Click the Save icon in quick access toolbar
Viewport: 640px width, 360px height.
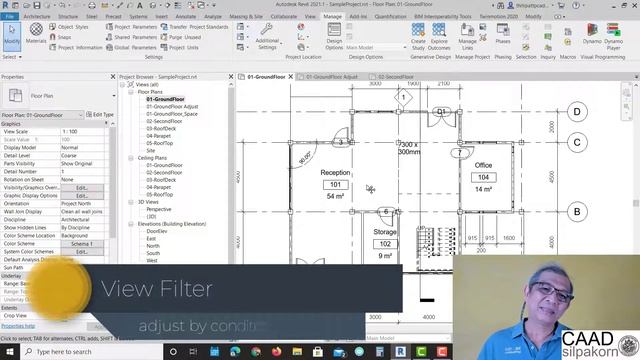pyautogui.click(x=37, y=6)
